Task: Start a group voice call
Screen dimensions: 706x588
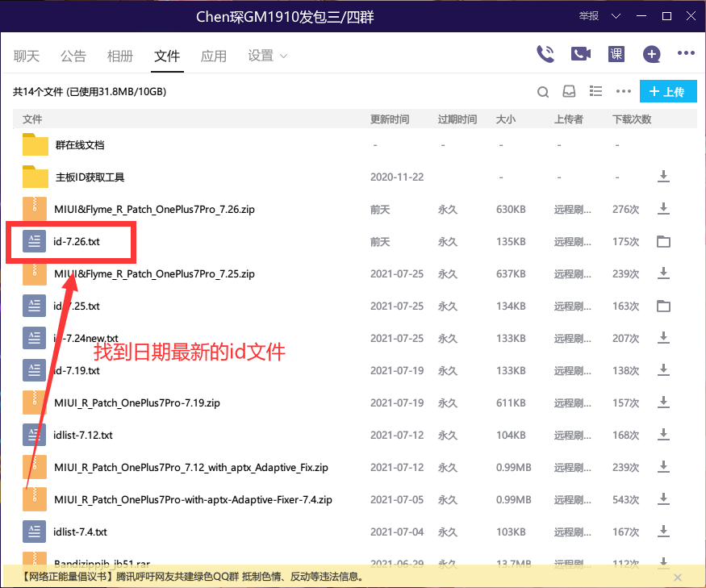Action: coord(545,54)
